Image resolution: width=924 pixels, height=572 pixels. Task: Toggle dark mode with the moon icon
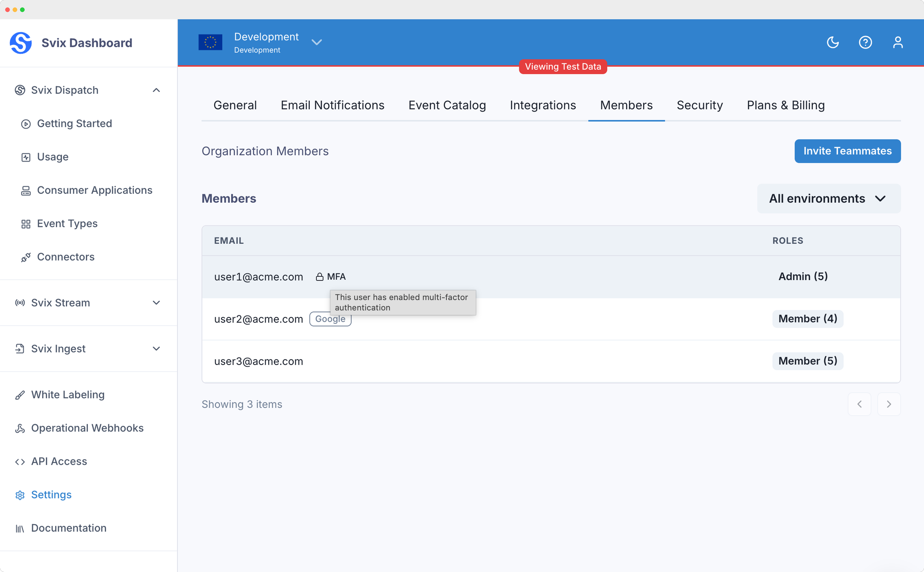point(832,42)
